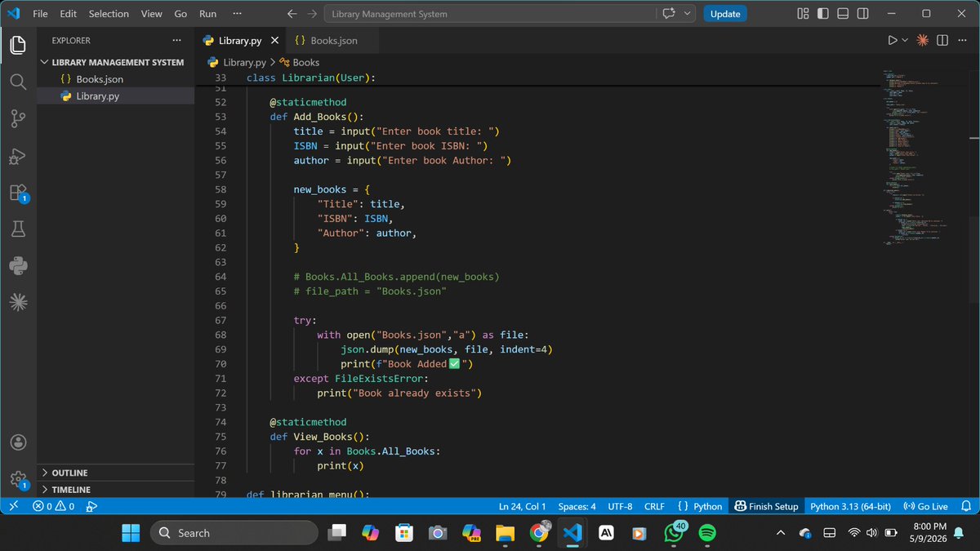
Task: Open the View menu
Action: click(x=151, y=14)
